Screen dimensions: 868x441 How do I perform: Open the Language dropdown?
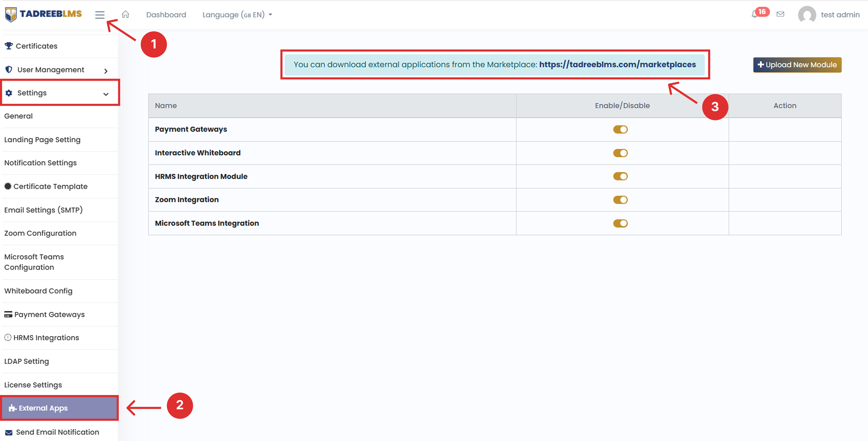click(x=237, y=15)
